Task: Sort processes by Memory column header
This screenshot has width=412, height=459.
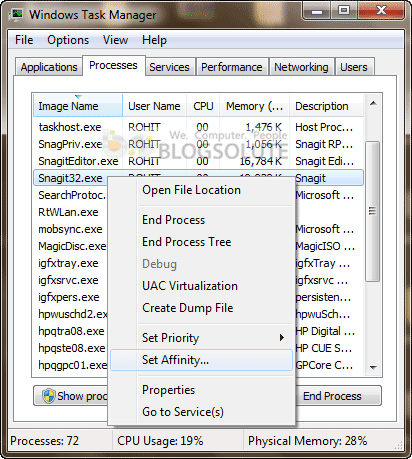Action: (254, 106)
